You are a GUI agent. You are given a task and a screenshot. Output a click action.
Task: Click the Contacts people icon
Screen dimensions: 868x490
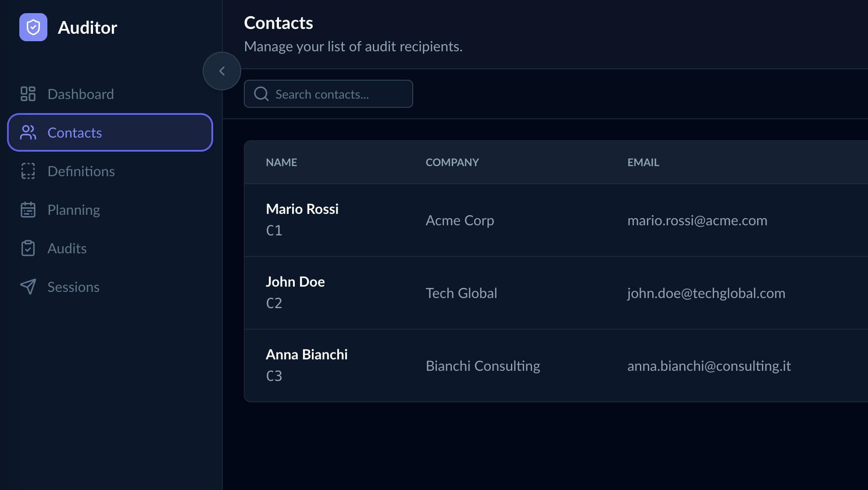pos(28,132)
